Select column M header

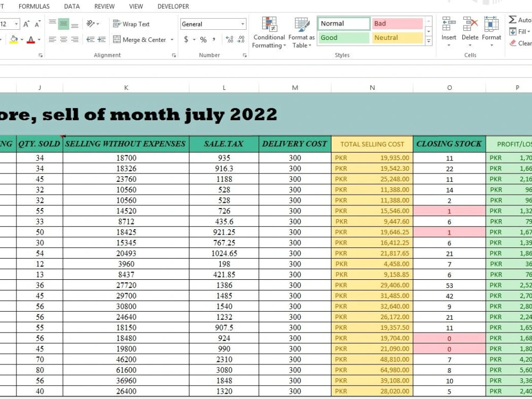pos(295,88)
